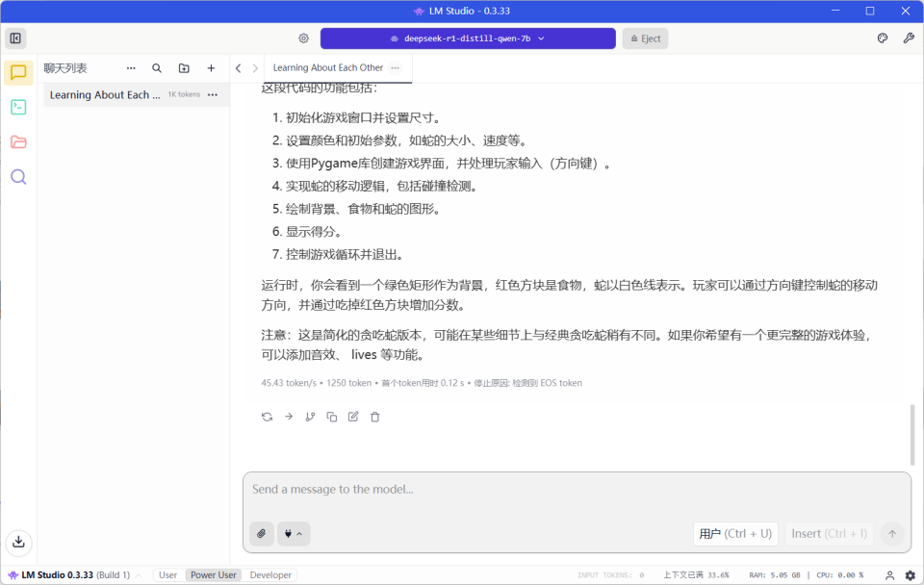Click Insert (Ctrl + I) button
This screenshot has height=585, width=924.
(829, 534)
